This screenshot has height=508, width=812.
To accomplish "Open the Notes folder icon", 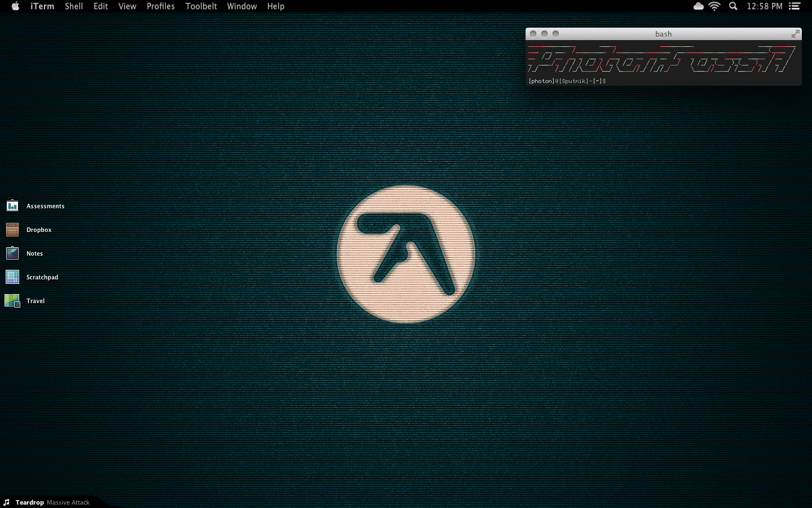I will pyautogui.click(x=12, y=253).
